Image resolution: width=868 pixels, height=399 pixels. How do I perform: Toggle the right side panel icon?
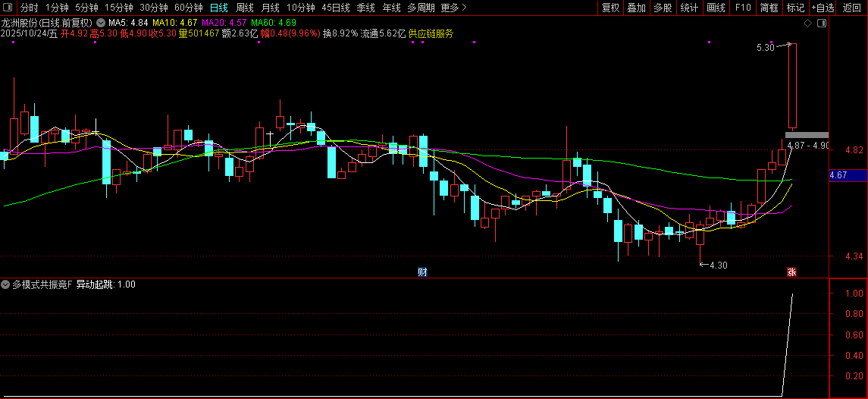[x=822, y=24]
